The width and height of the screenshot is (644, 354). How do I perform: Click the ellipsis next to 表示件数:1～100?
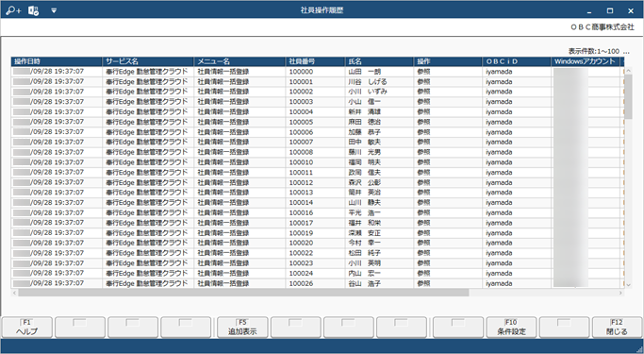click(626, 51)
